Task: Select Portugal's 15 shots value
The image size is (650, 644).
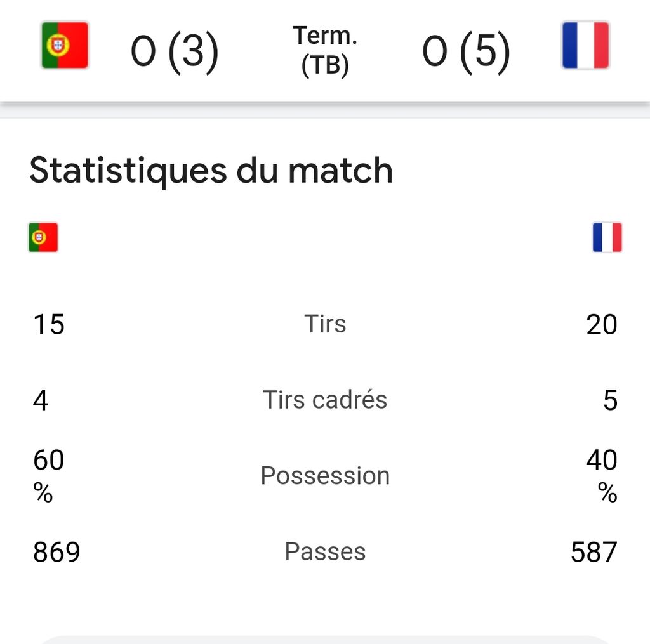Action: click(x=49, y=324)
